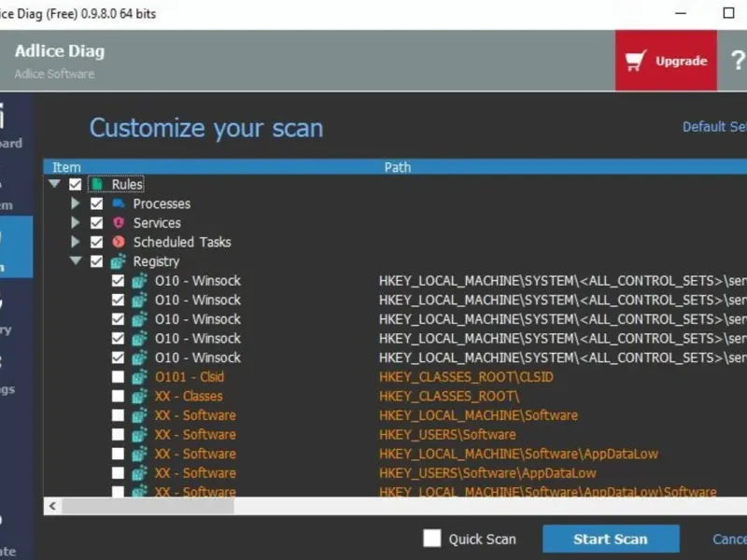Expand the Scheduled Tasks tree node

[76, 242]
